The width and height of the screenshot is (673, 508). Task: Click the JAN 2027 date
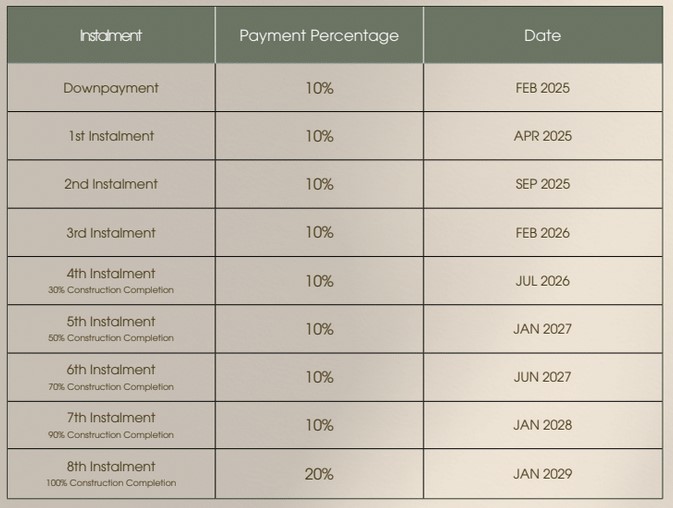click(x=543, y=329)
